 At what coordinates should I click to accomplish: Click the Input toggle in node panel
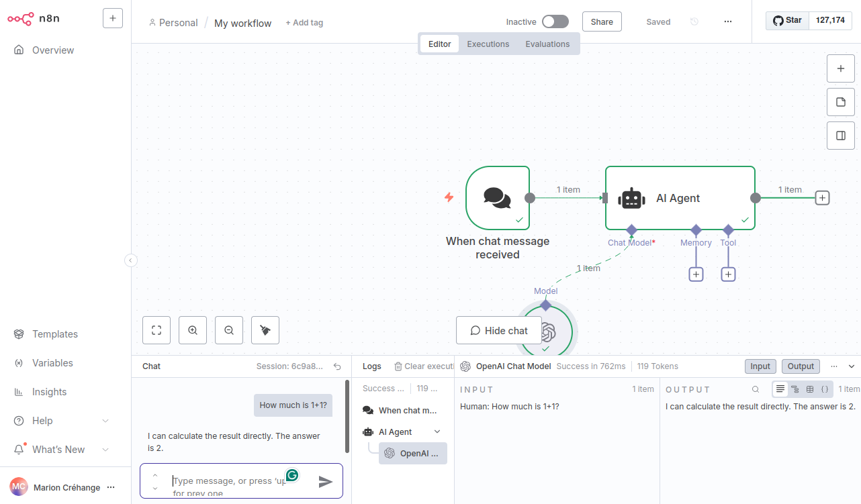(x=760, y=366)
